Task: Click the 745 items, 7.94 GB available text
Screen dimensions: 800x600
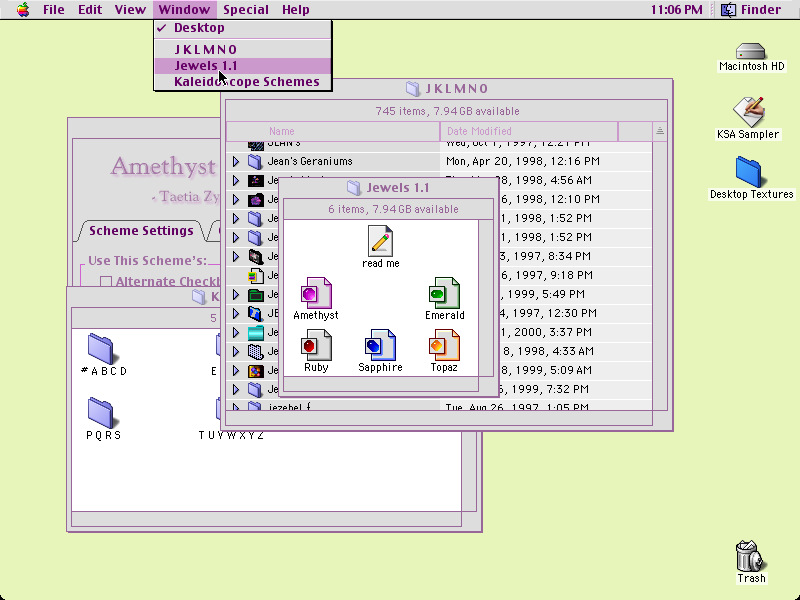Action: click(447, 111)
